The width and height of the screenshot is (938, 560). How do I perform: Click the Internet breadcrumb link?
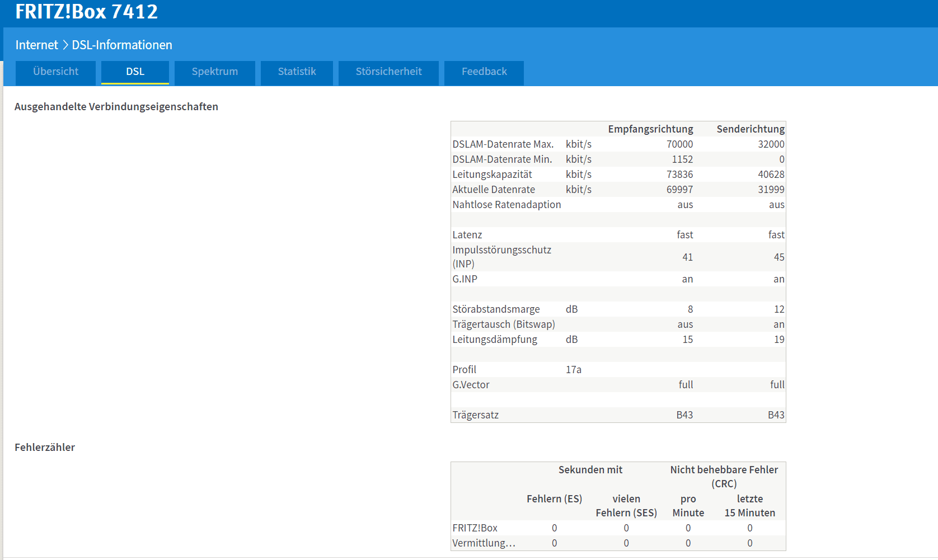point(36,45)
